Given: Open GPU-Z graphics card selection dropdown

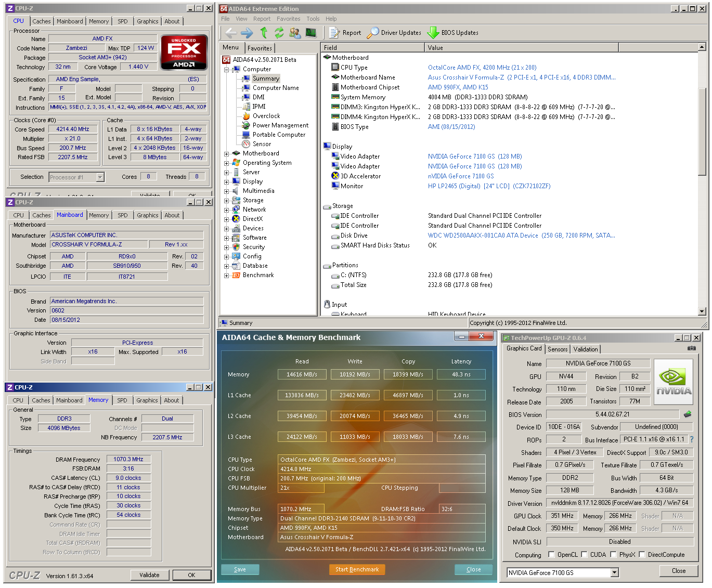Looking at the screenshot, I should click(615, 572).
